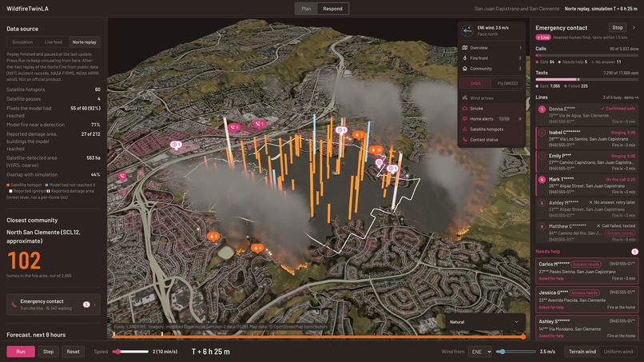Click the Needs help count badge
This screenshot has height=362, width=644.
click(x=634, y=252)
